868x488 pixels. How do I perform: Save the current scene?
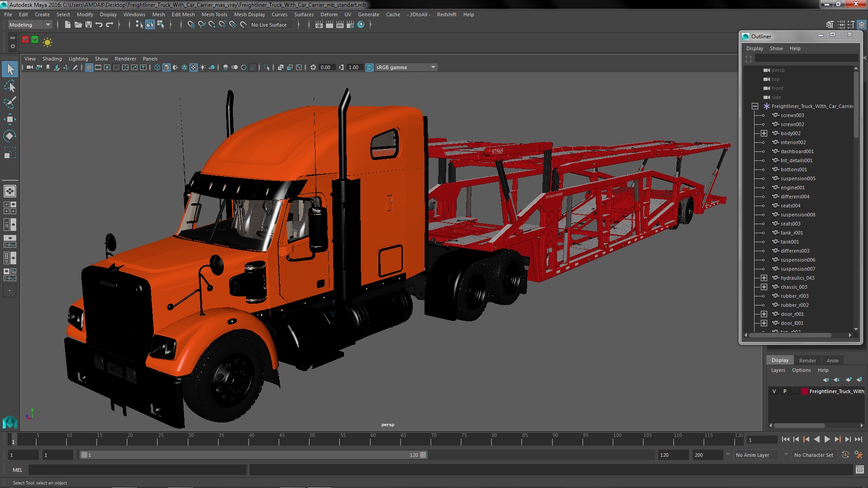(x=89, y=25)
